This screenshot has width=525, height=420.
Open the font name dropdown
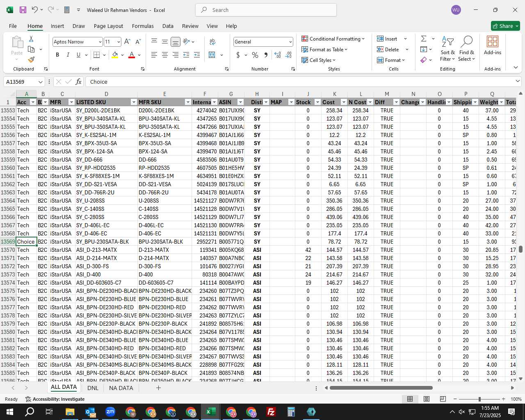tap(100, 42)
